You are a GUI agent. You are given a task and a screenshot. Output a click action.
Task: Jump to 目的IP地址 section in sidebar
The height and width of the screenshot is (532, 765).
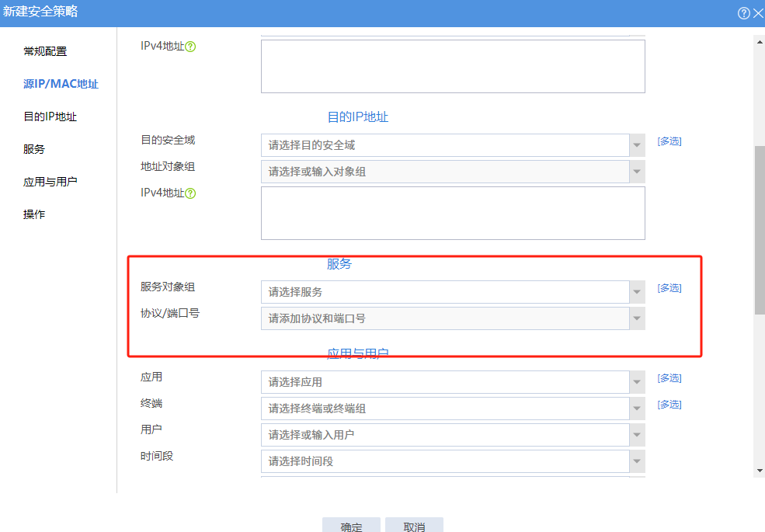click(50, 116)
